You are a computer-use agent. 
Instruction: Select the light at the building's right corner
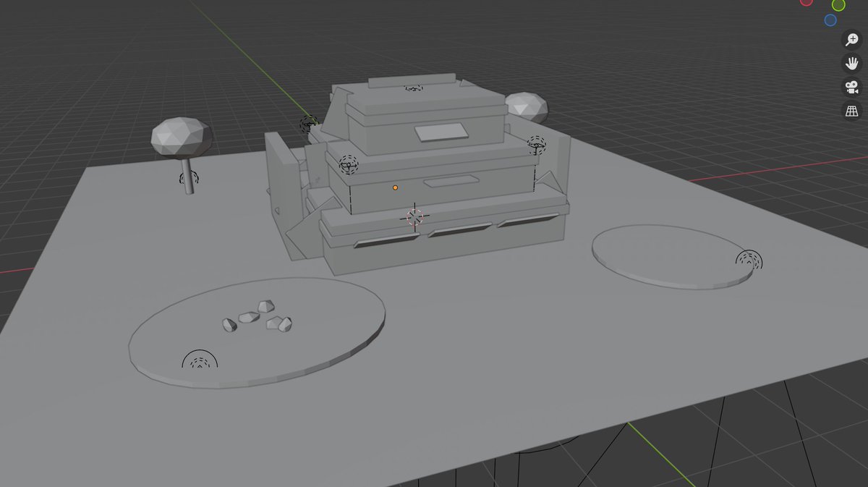[536, 145]
